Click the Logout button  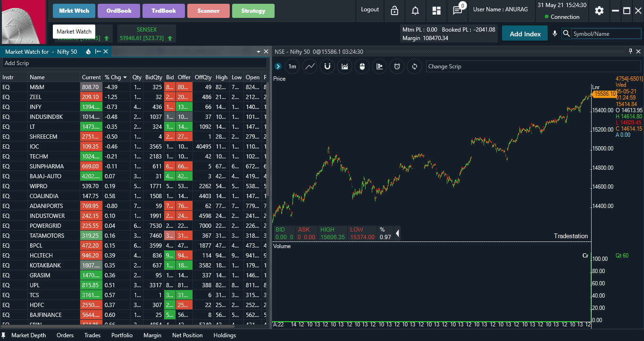pyautogui.click(x=370, y=9)
